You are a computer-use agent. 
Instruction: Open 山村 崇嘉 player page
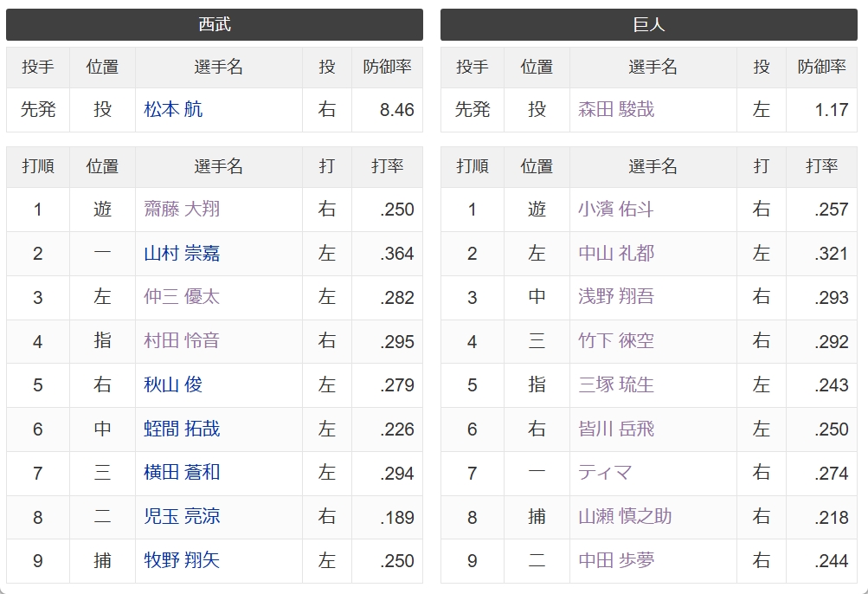pos(182,253)
